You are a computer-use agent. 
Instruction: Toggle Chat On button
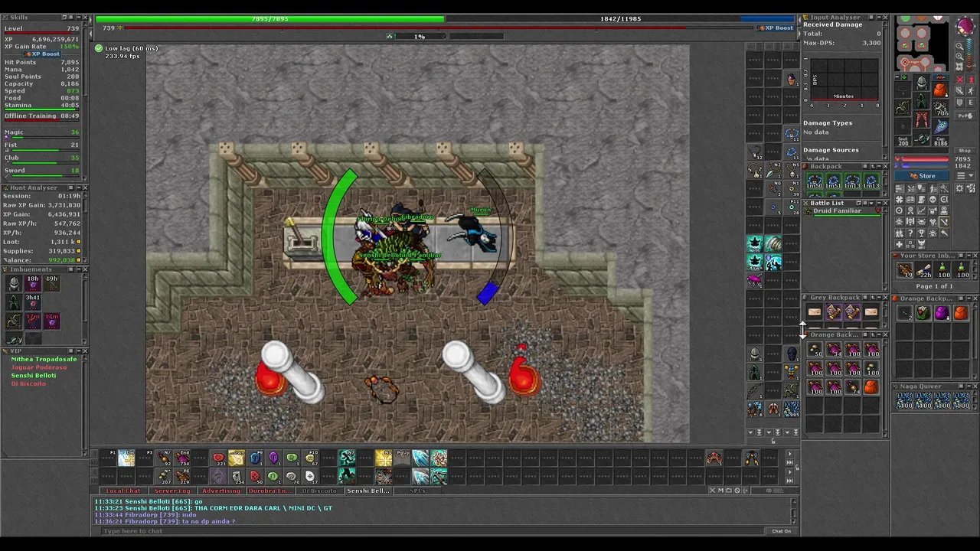(x=781, y=530)
